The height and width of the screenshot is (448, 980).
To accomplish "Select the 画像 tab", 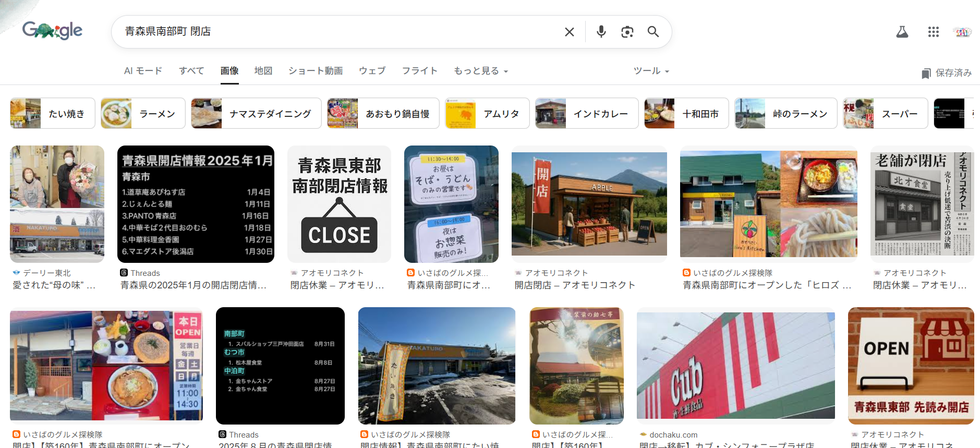I will tap(229, 70).
